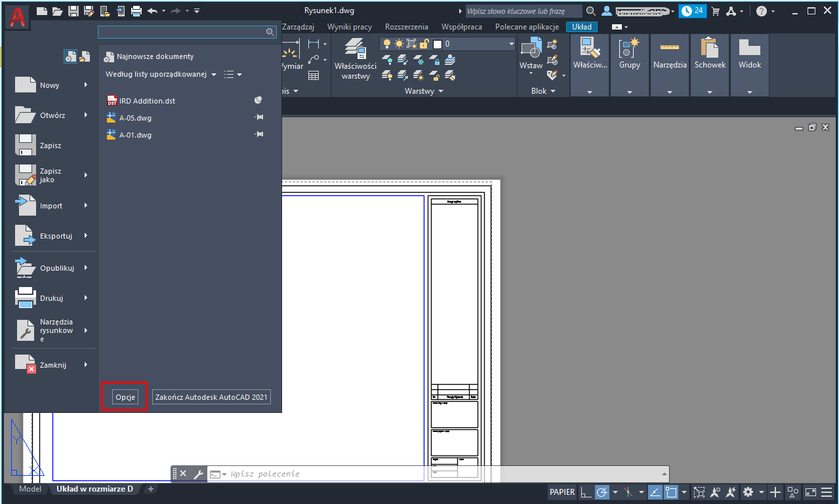Pin A-01.dwg to the recent list
Viewport: 839px width, 504px height.
[258, 134]
